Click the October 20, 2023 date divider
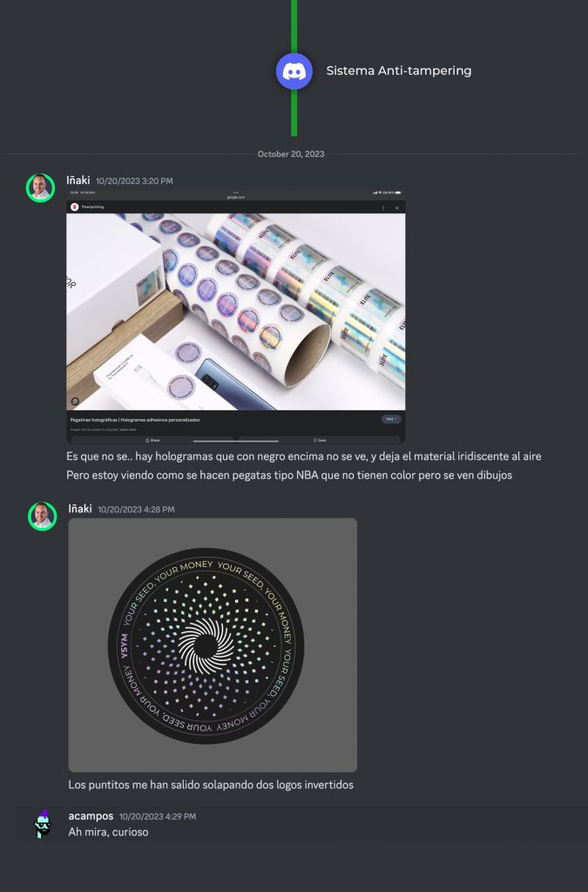The width and height of the screenshot is (588, 892). coord(291,153)
